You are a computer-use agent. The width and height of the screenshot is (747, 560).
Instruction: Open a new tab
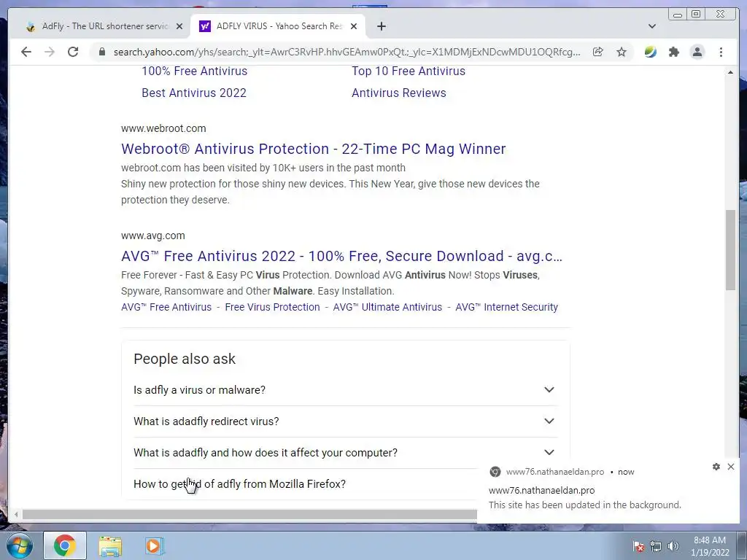coord(381,26)
